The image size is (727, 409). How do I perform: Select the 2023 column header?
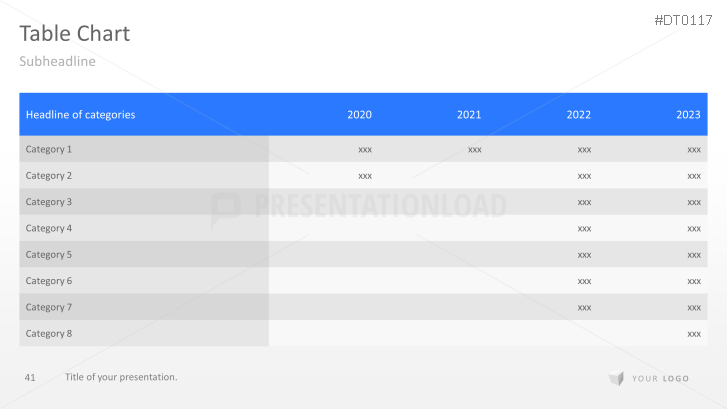(x=688, y=115)
